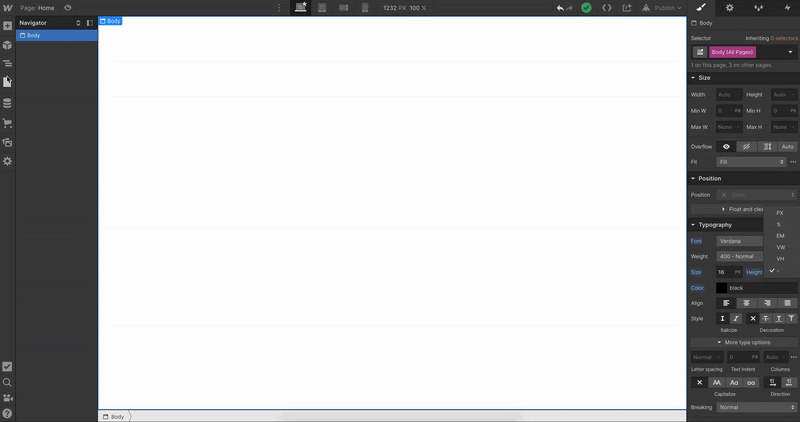Screen dimensions: 800x422
Task: Open the CMS Collections panel
Action: (8, 103)
